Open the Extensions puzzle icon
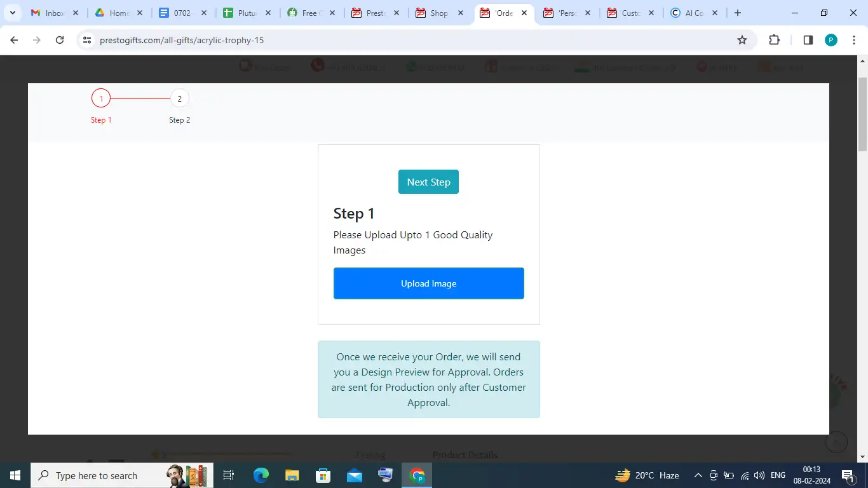Screen dimensions: 868x488 774,40
